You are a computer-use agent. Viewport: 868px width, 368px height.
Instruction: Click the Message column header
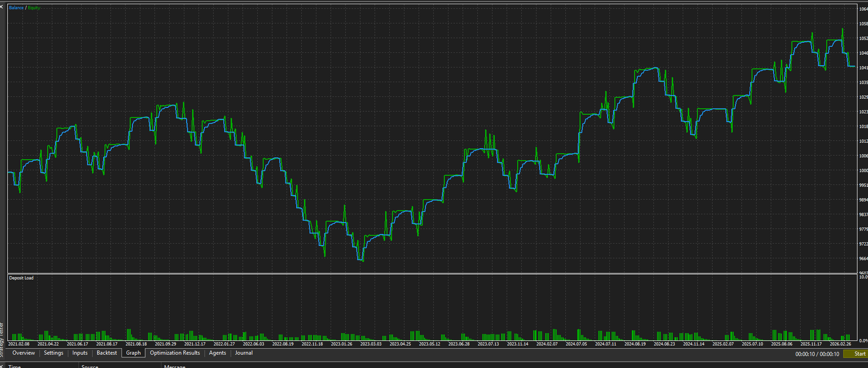(175, 366)
